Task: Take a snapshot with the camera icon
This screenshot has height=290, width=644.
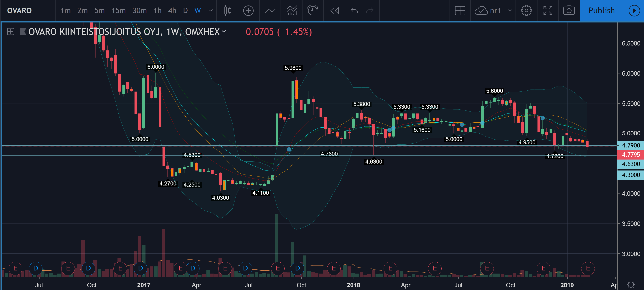Action: 569,10
